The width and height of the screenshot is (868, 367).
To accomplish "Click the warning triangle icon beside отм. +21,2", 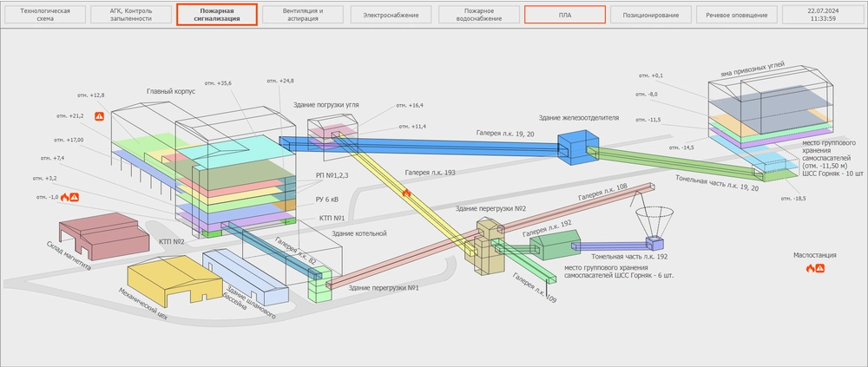I will point(100,115).
